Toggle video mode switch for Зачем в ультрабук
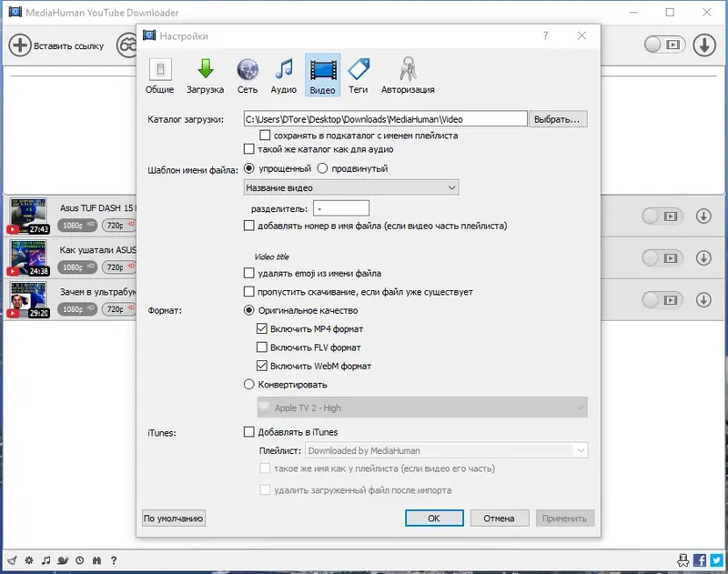728x574 pixels. click(x=662, y=300)
